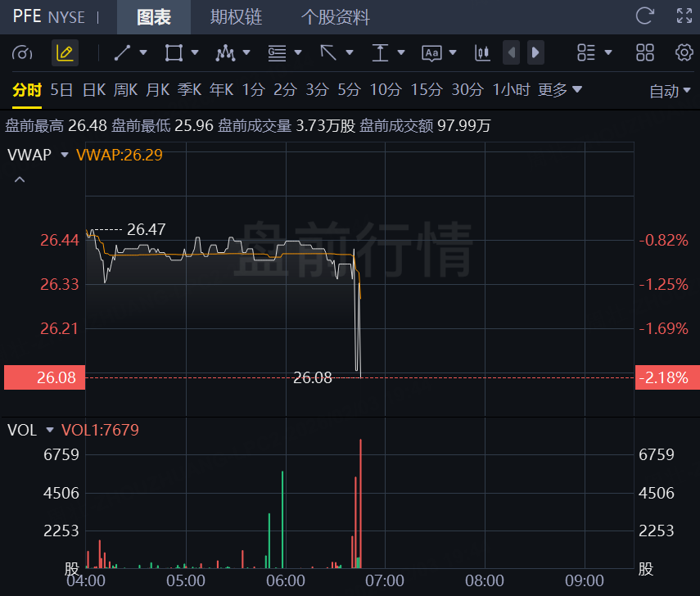
Task: Open 更多 timeframes dropdown
Action: (560, 90)
